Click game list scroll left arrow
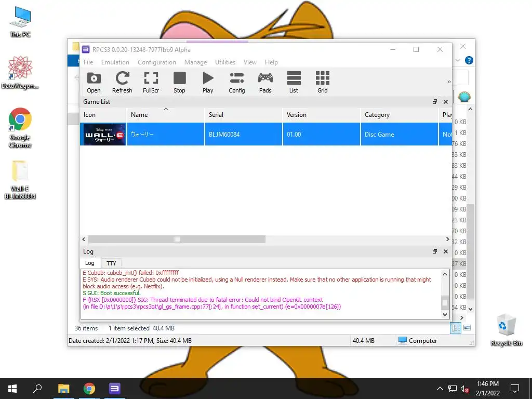Viewport: 532px width, 399px height. 84,239
